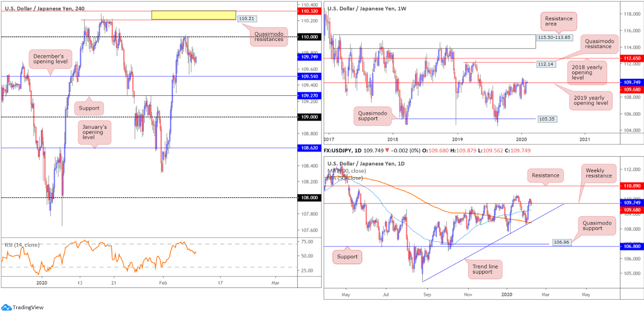Click the Resistance area callout on weekly chart
Screen dimensions: 644x312
click(x=559, y=22)
